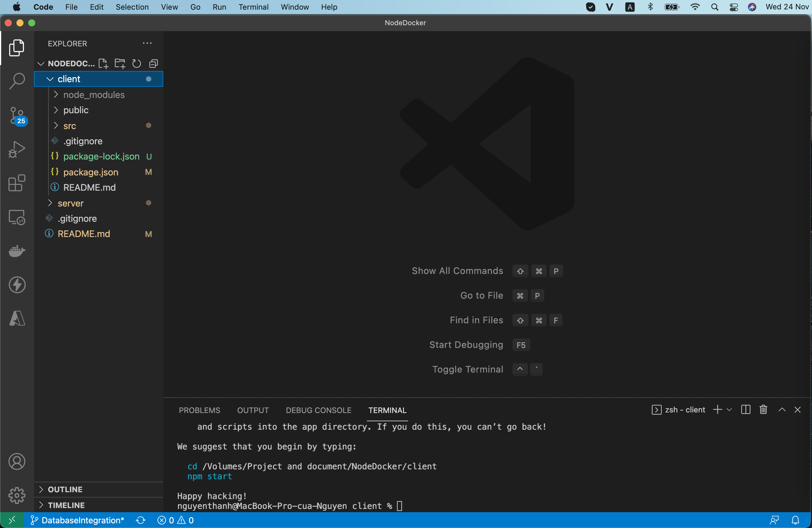Viewport: 812px width, 528px height.
Task: Open the Accounts icon in the activity bar
Action: [x=17, y=461]
